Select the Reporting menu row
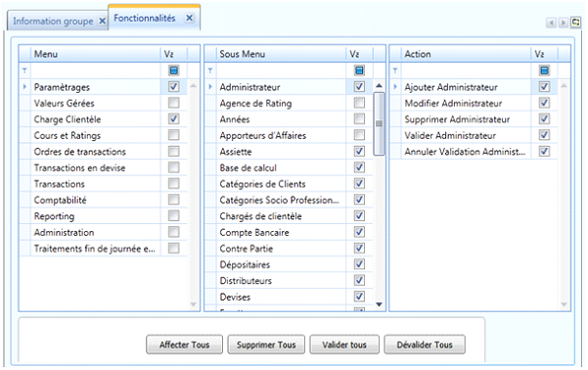Image resolution: width=588 pixels, height=370 pixels. pyautogui.click(x=104, y=216)
